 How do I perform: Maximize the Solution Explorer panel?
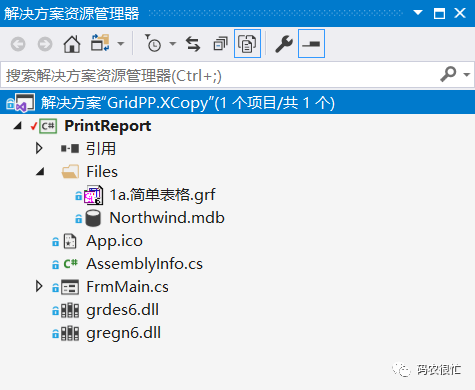point(439,13)
